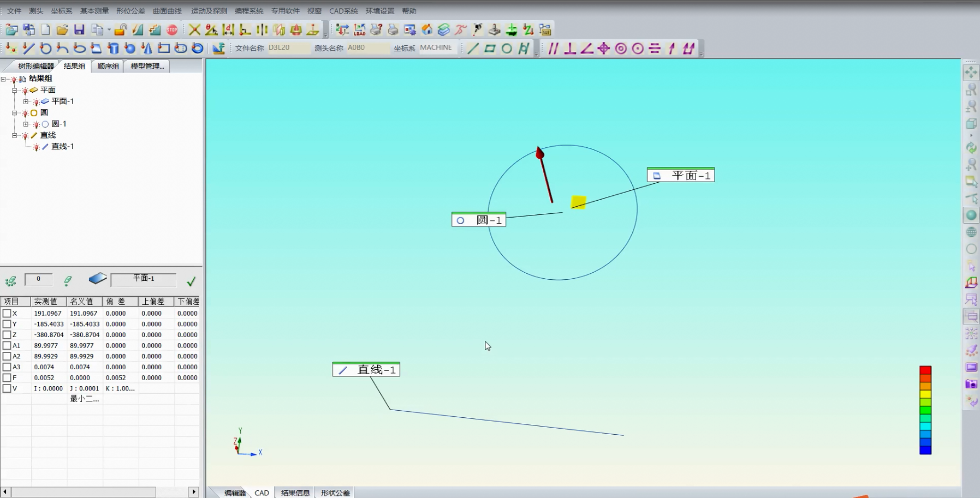Click the concentricity double-circle icon
The height and width of the screenshot is (498, 980).
pos(621,49)
